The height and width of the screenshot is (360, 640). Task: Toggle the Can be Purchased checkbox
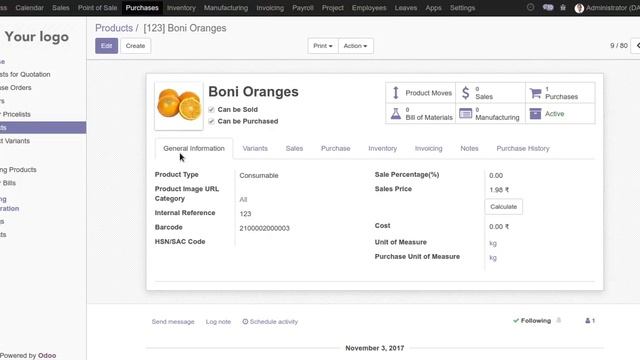pyautogui.click(x=211, y=121)
